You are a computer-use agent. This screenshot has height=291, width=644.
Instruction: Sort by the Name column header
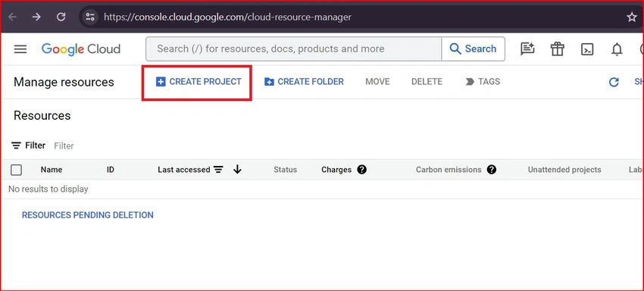[x=52, y=170]
